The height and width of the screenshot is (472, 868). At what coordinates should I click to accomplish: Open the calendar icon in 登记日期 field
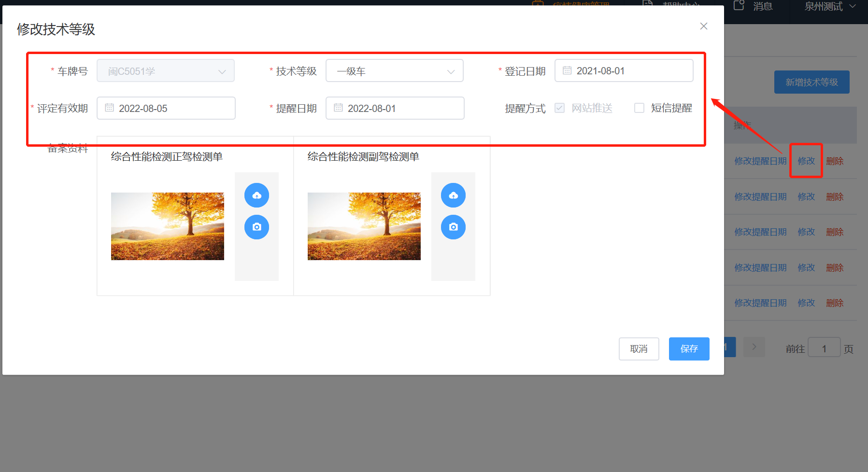click(x=567, y=70)
